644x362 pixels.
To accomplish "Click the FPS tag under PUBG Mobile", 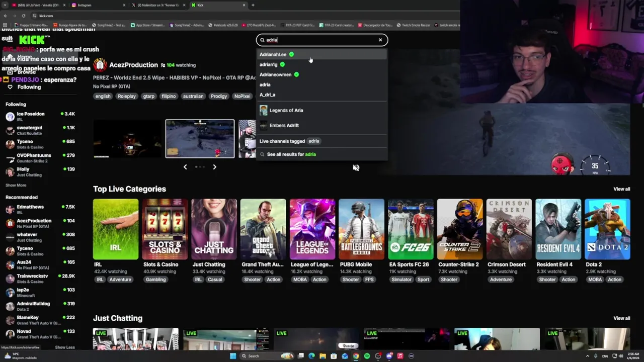I will point(369,280).
